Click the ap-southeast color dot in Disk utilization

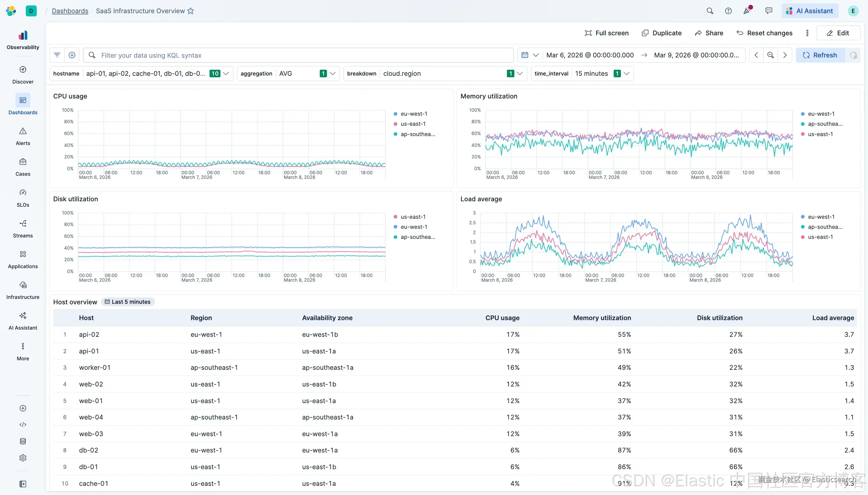point(395,237)
